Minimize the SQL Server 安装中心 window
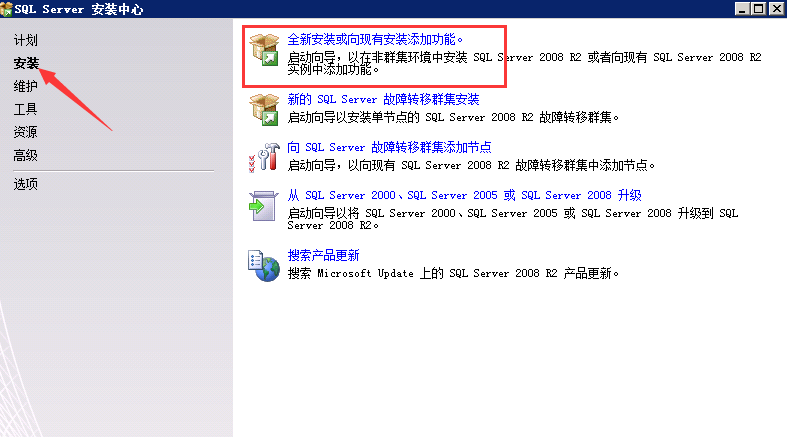This screenshot has width=787, height=437. [743, 9]
